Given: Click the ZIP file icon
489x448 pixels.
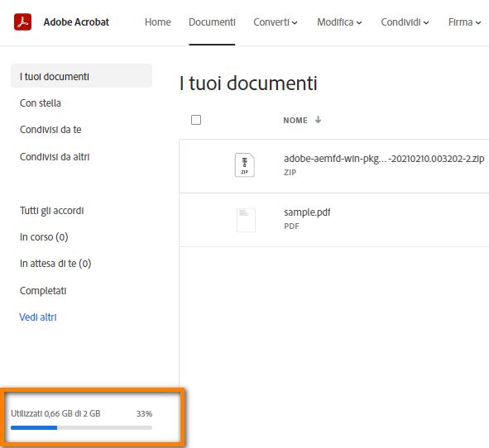Looking at the screenshot, I should [245, 165].
